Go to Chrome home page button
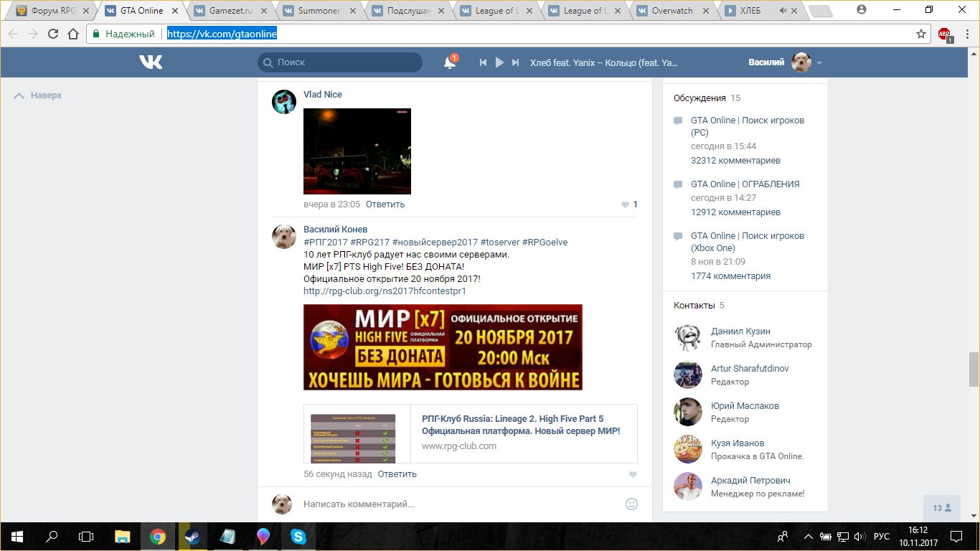 pyautogui.click(x=73, y=34)
